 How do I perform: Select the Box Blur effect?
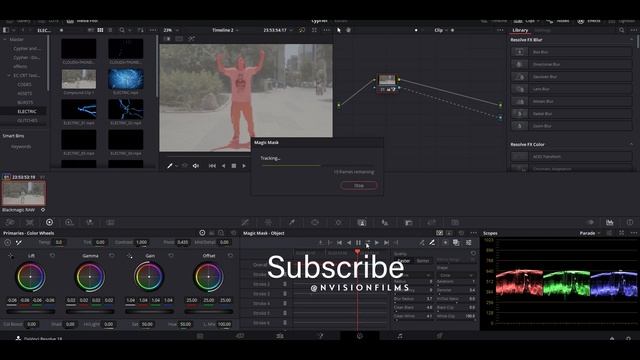point(571,52)
